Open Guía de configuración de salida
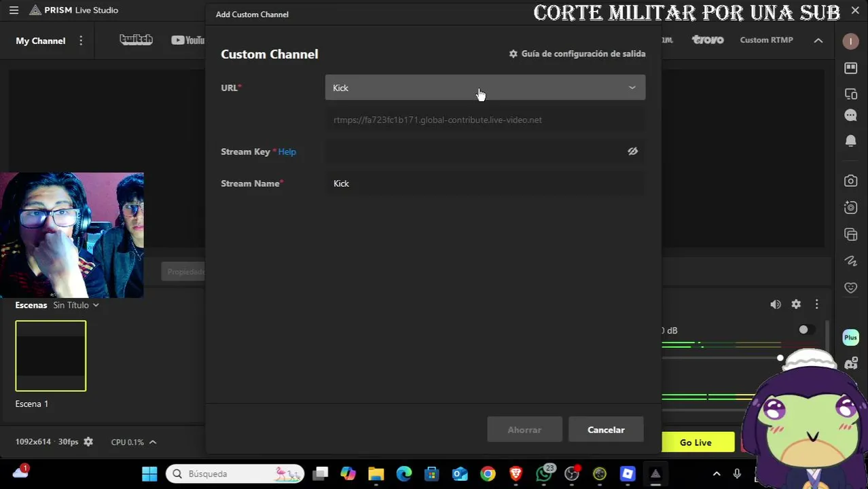This screenshot has width=868, height=489. click(577, 54)
